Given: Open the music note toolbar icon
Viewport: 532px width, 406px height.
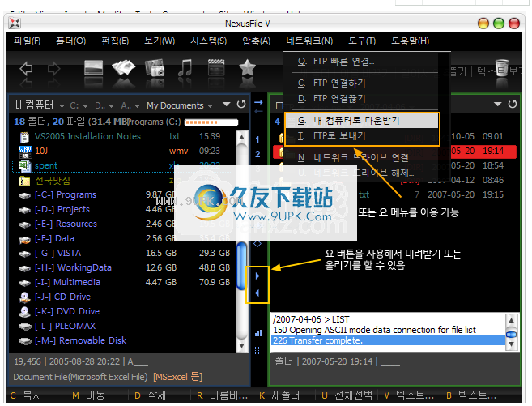Looking at the screenshot, I should coord(185,67).
